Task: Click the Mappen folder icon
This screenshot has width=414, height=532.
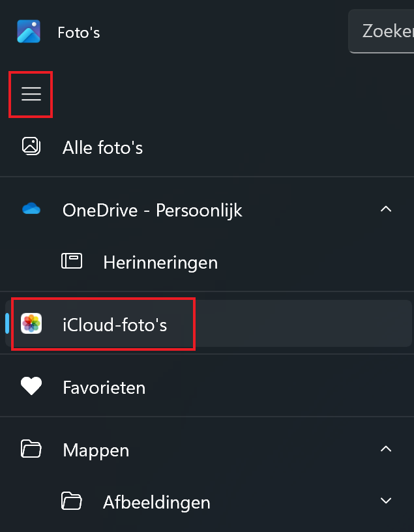Action: click(x=31, y=449)
